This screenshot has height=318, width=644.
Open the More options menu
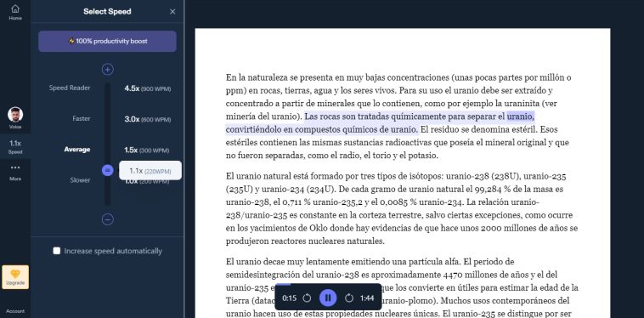(x=15, y=173)
